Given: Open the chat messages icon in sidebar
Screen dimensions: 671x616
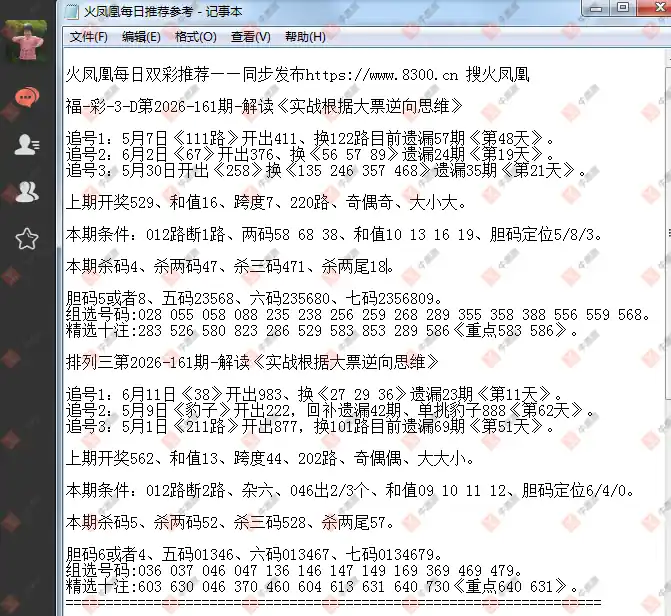Looking at the screenshot, I should pyautogui.click(x=27, y=97).
